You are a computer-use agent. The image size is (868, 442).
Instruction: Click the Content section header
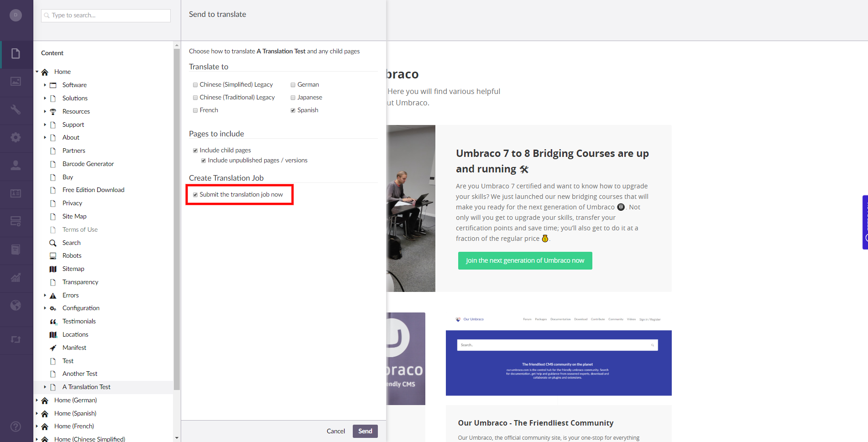point(52,53)
